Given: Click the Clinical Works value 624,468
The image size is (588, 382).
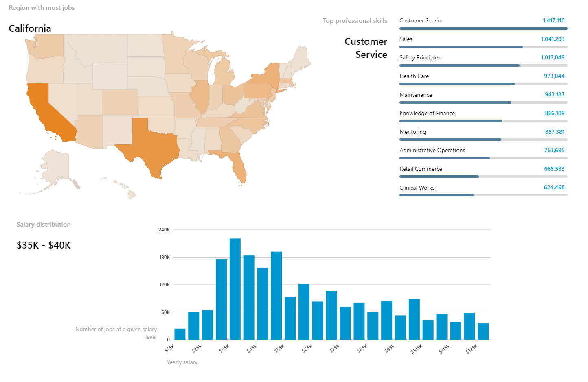Looking at the screenshot, I should (x=554, y=187).
